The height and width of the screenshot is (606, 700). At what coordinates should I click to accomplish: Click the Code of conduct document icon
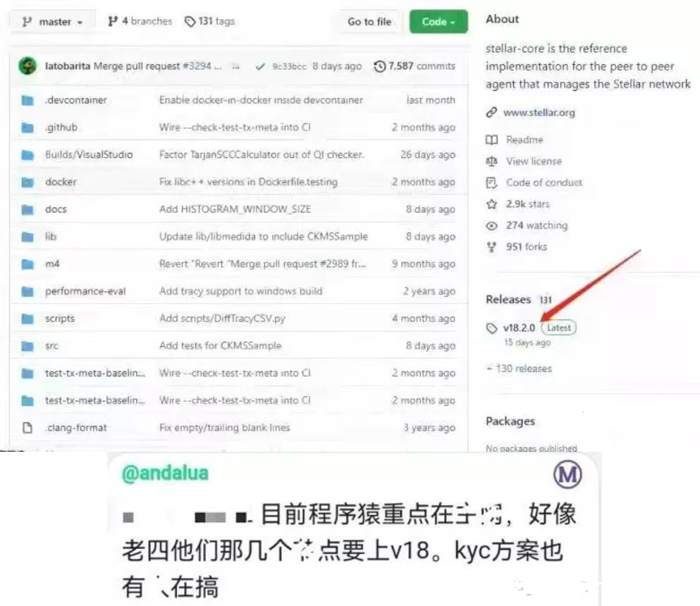[x=491, y=183]
